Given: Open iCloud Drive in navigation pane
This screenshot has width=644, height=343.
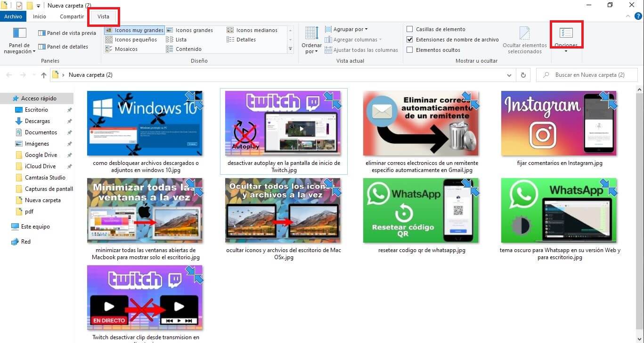Looking at the screenshot, I should tap(40, 166).
